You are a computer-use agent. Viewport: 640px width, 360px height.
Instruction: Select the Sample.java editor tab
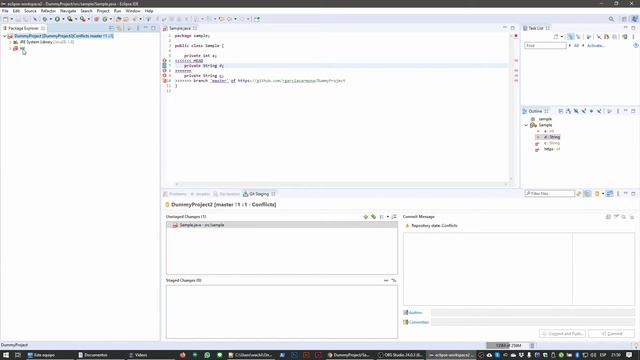point(180,28)
